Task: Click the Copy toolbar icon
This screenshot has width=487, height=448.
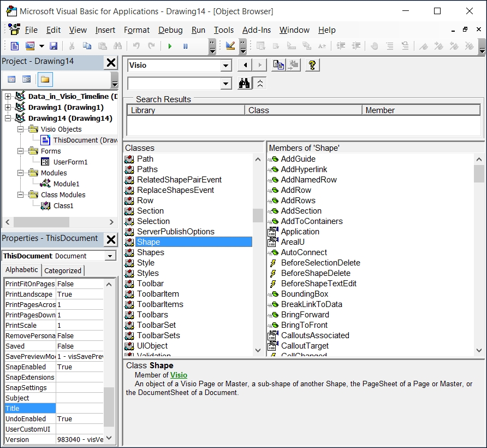Action: pos(87,46)
